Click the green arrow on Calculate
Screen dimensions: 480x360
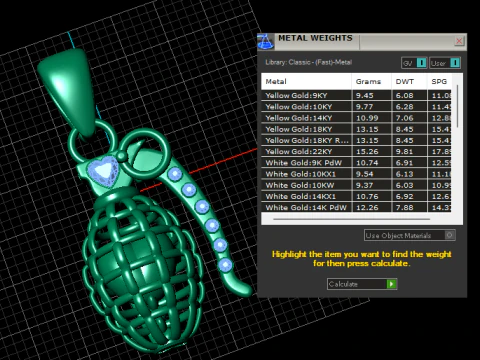coord(391,284)
